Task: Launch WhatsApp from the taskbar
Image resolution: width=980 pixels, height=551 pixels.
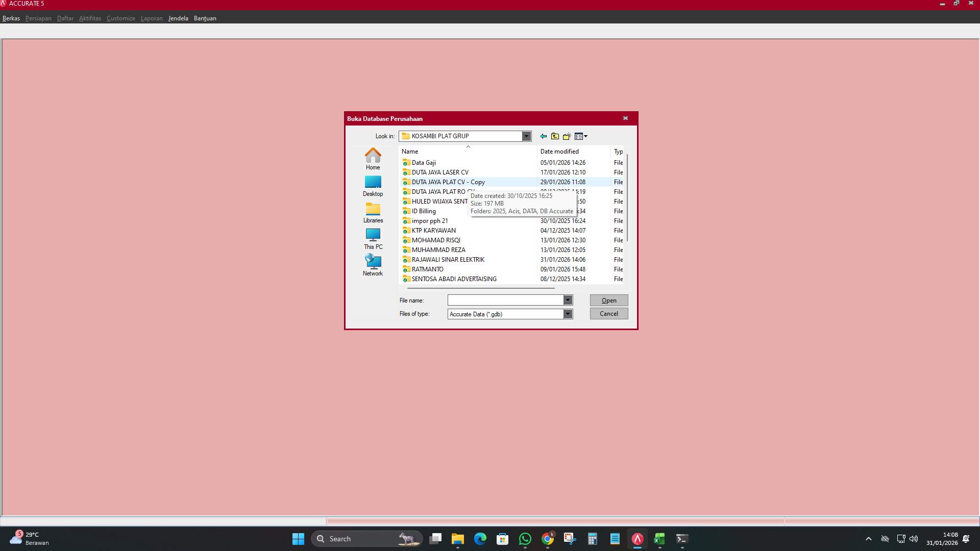Action: (525, 538)
